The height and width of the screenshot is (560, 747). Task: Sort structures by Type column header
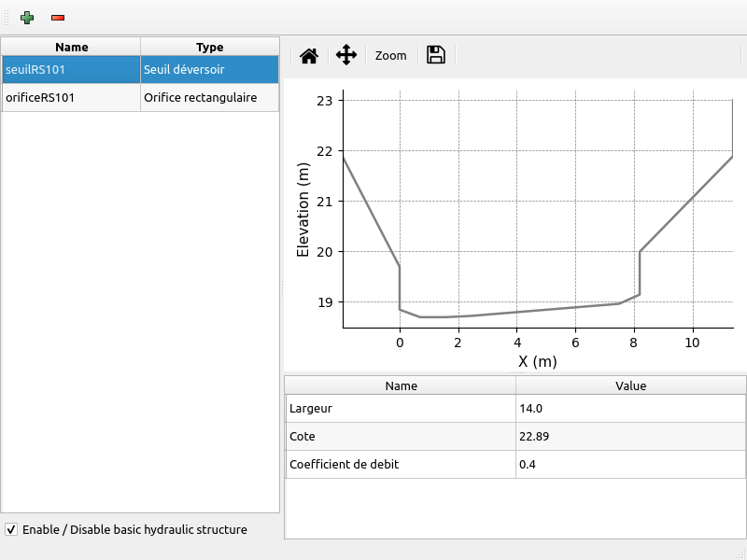click(209, 47)
